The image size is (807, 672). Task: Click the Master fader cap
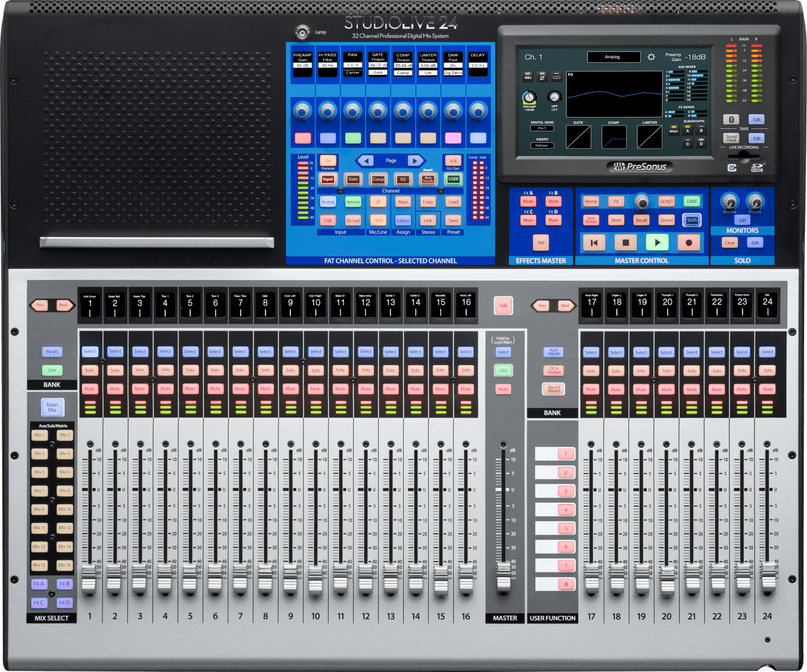503,575
